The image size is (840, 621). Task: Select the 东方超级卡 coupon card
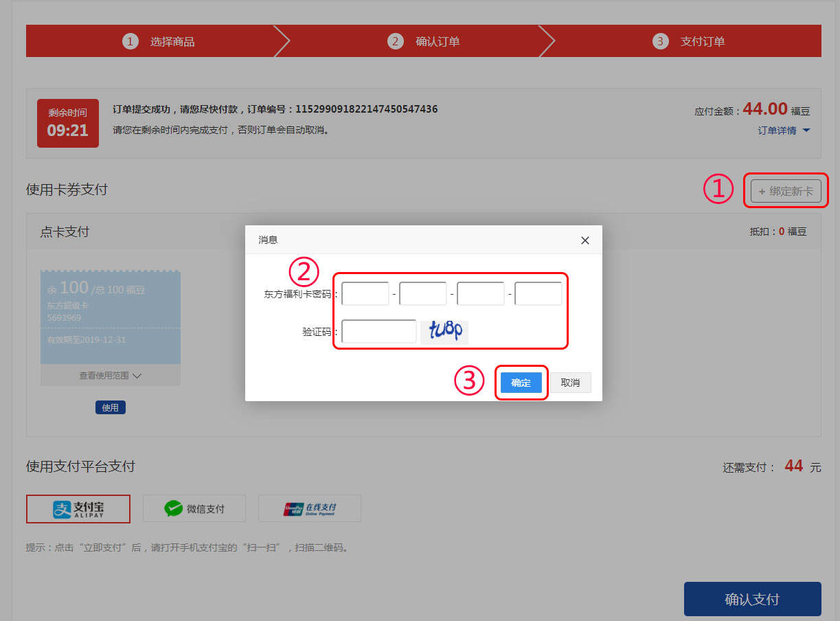tap(110, 316)
